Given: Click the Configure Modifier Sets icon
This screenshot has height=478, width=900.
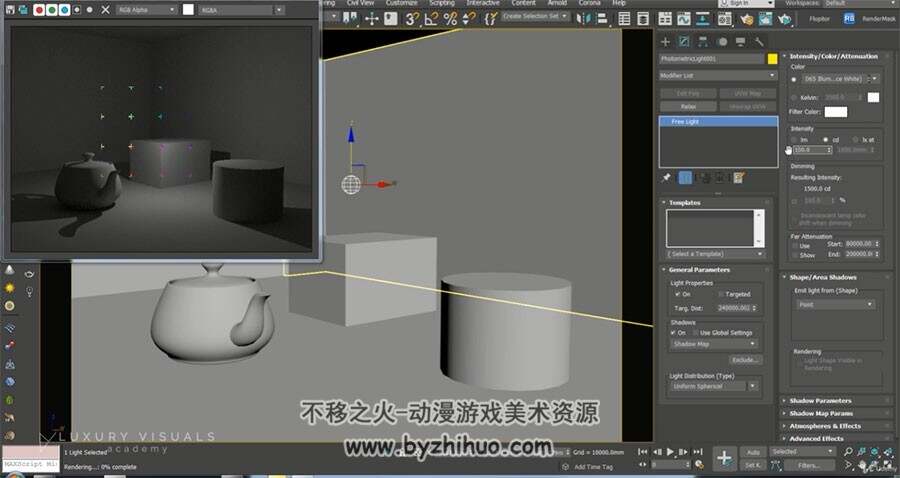Looking at the screenshot, I should (739, 178).
